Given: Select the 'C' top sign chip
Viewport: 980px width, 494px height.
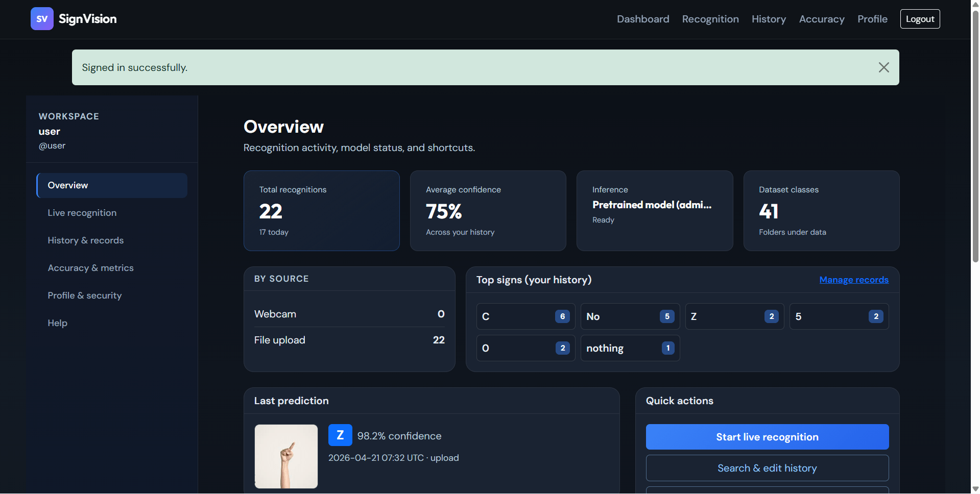Looking at the screenshot, I should coord(526,316).
